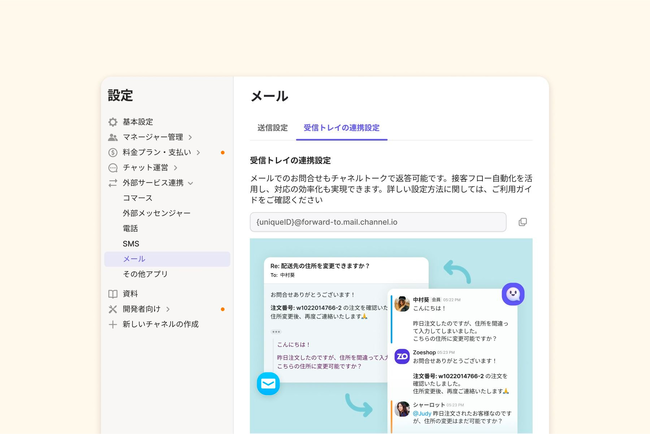This screenshot has width=650, height=434.
Task: Switch to the 送信設定 tab
Action: coord(272,128)
